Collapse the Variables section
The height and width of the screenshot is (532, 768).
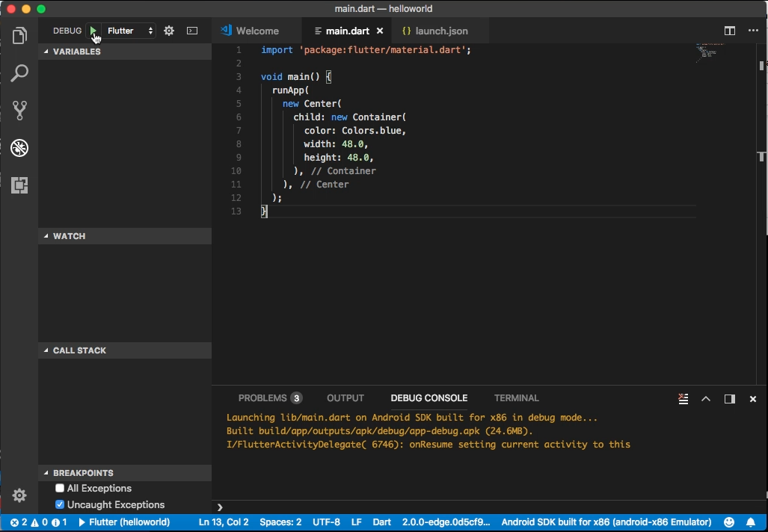[125, 52]
